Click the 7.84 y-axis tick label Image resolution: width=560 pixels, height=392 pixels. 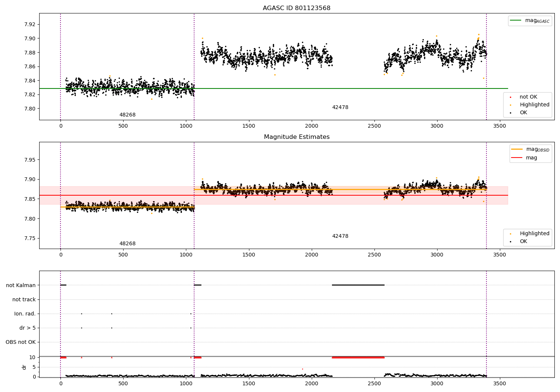click(x=29, y=81)
